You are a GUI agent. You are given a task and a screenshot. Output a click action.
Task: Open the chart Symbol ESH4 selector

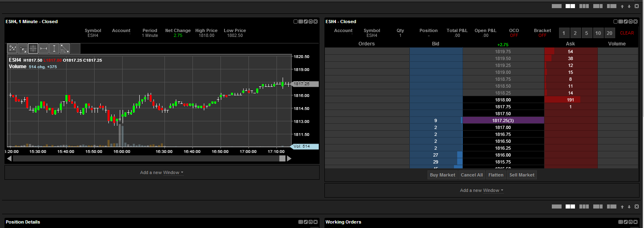pos(93,35)
